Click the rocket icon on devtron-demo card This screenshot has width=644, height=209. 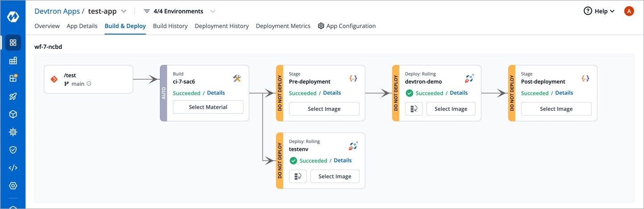click(x=469, y=78)
